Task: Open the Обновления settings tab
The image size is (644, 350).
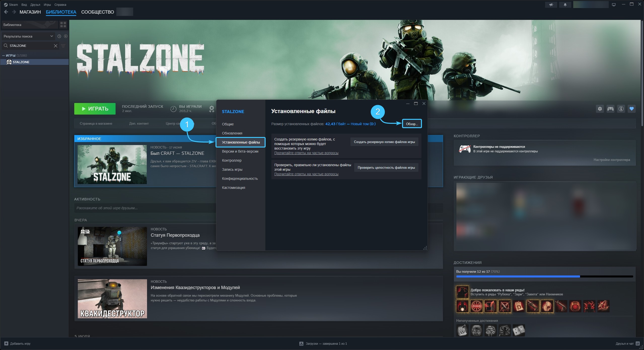Action: [232, 133]
